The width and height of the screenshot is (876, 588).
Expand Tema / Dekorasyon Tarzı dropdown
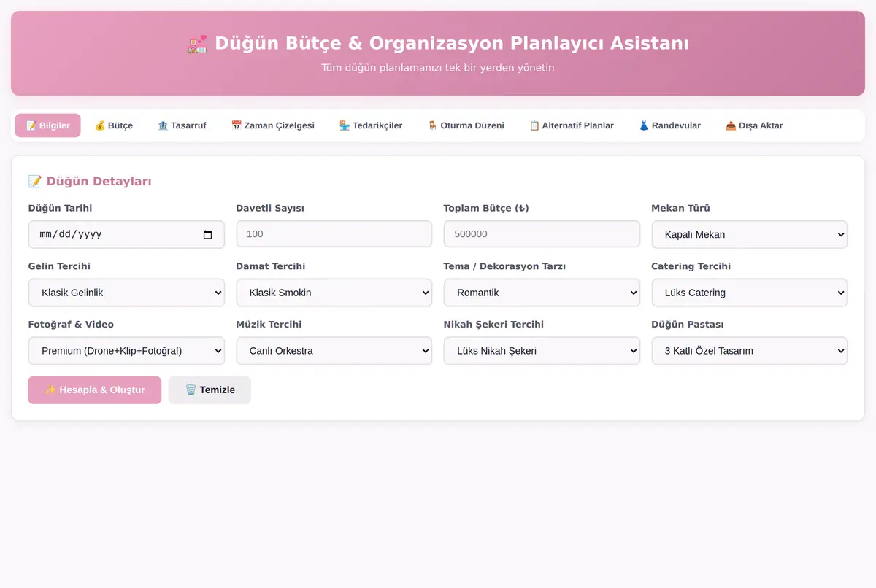[542, 293]
